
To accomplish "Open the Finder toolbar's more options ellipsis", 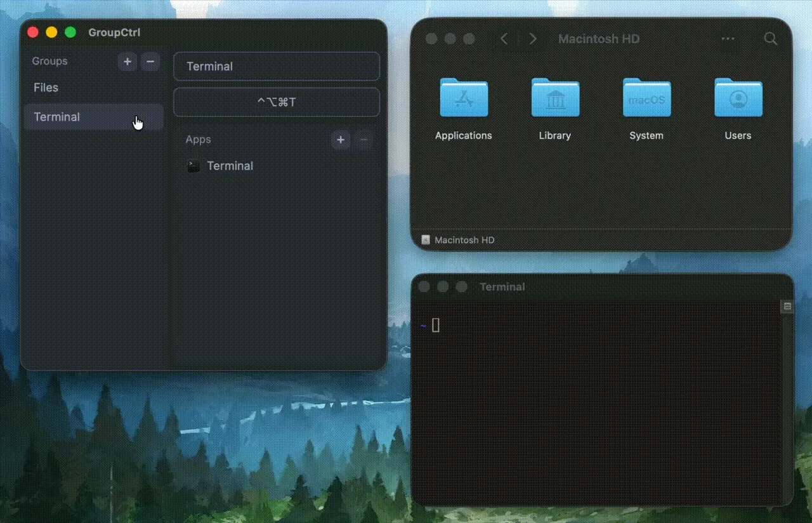I will point(728,39).
